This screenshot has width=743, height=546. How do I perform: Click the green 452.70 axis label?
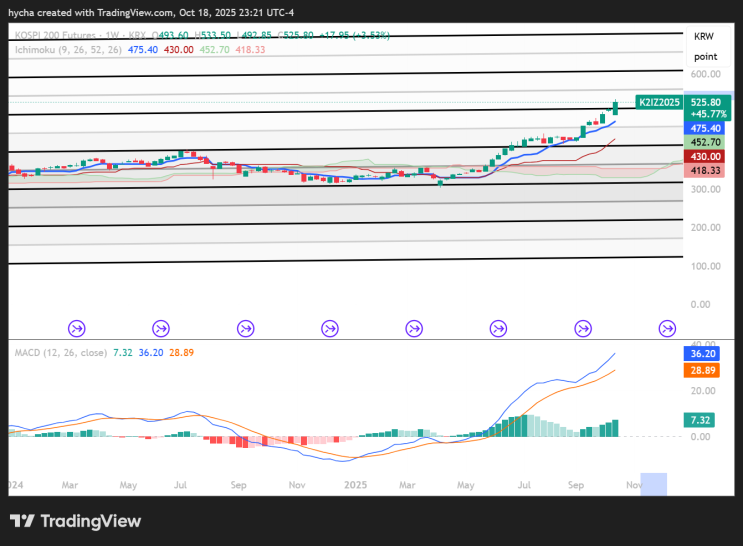[704, 142]
